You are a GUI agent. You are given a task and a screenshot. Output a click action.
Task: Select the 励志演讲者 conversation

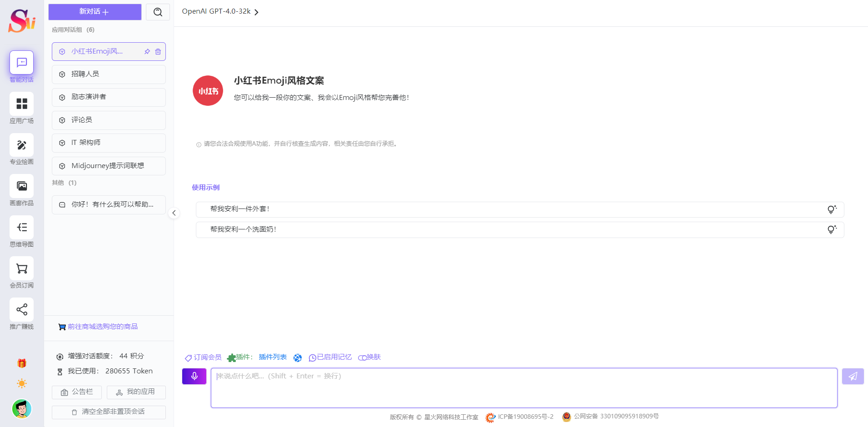(x=109, y=97)
